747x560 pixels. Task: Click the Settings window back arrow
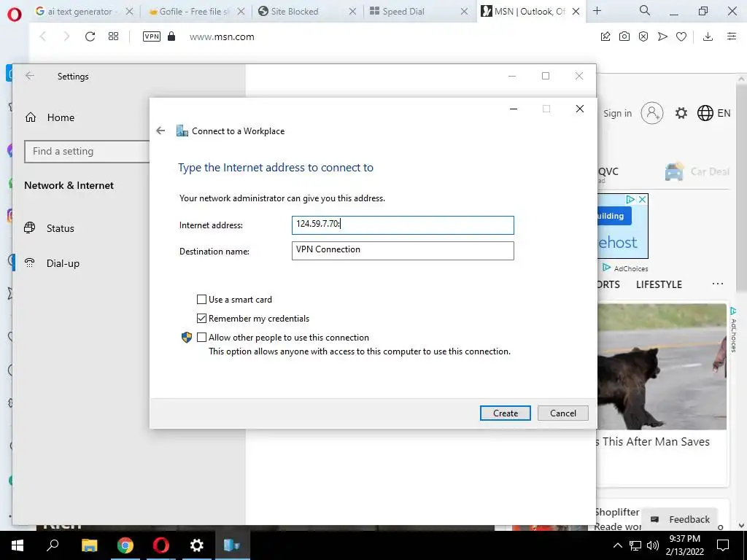[x=30, y=76]
